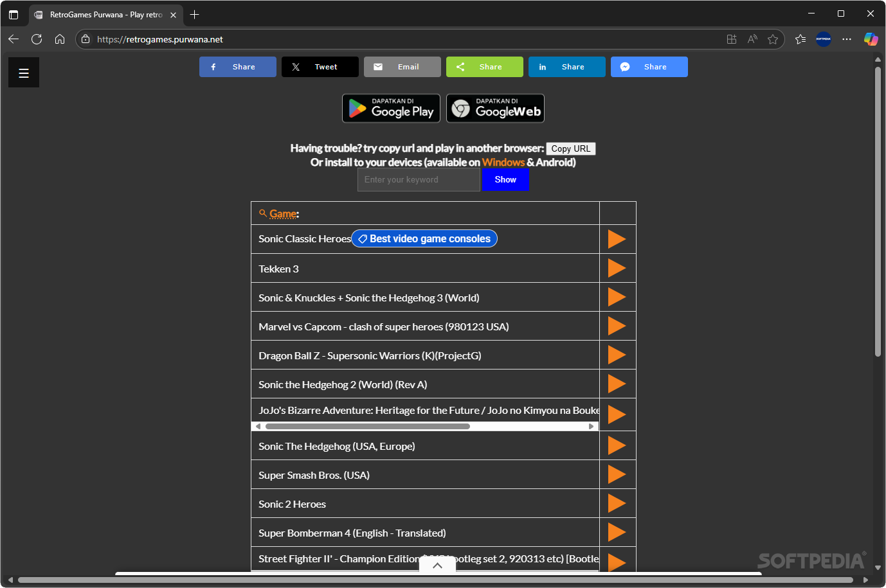Image resolution: width=886 pixels, height=588 pixels.
Task: Play Dragon Ball Z Supersonic Warriors
Action: point(617,355)
